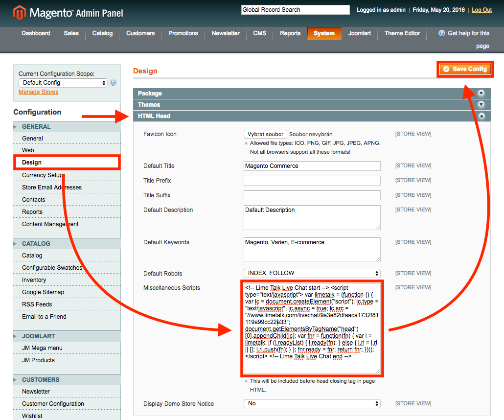
Task: Click the Get help for this page icon
Action: (442, 33)
